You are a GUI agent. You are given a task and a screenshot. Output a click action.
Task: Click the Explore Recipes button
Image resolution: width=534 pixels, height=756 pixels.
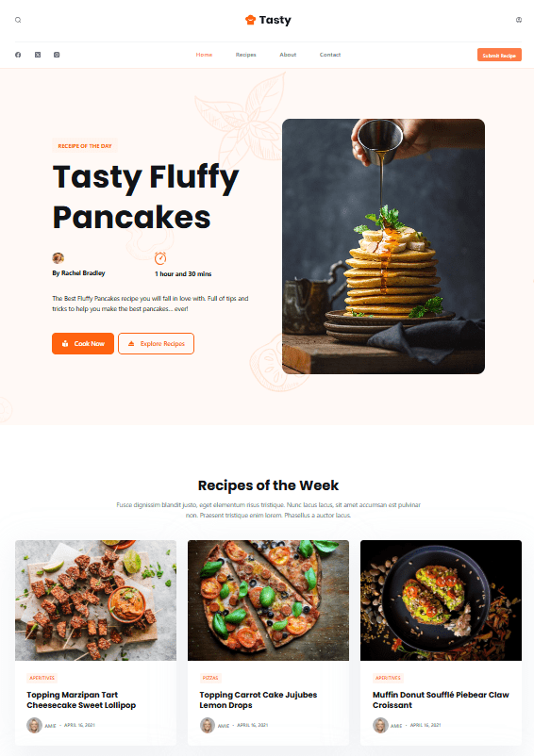point(157,344)
